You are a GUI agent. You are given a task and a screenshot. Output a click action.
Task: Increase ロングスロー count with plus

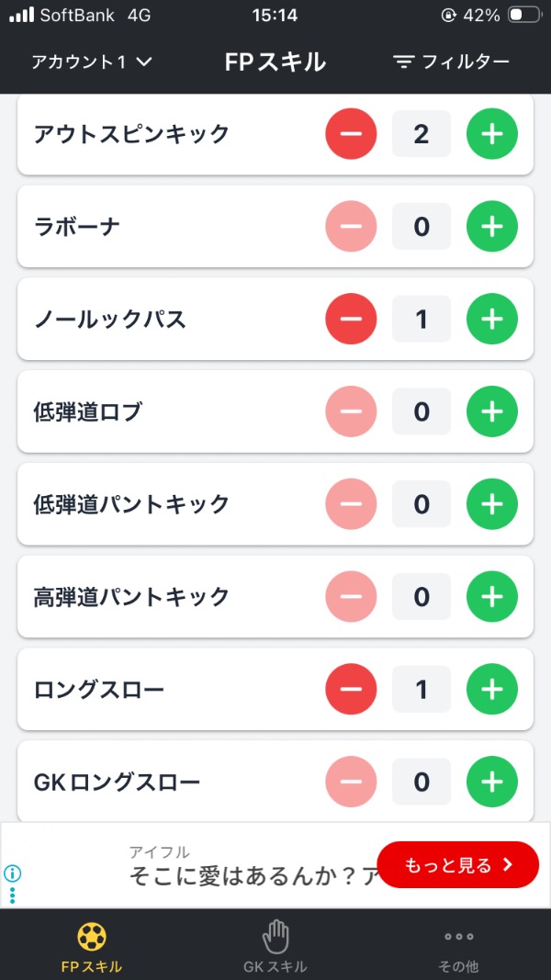(492, 689)
